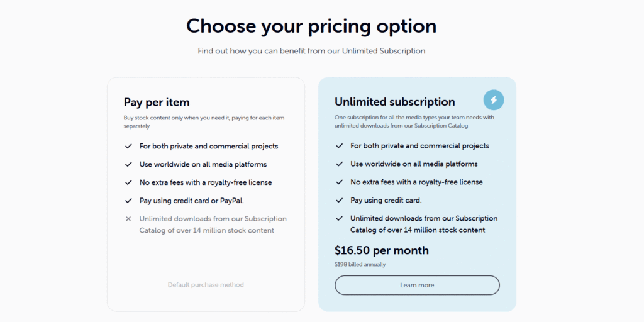Click the Learn more button
The image size is (644, 322).
point(417,285)
